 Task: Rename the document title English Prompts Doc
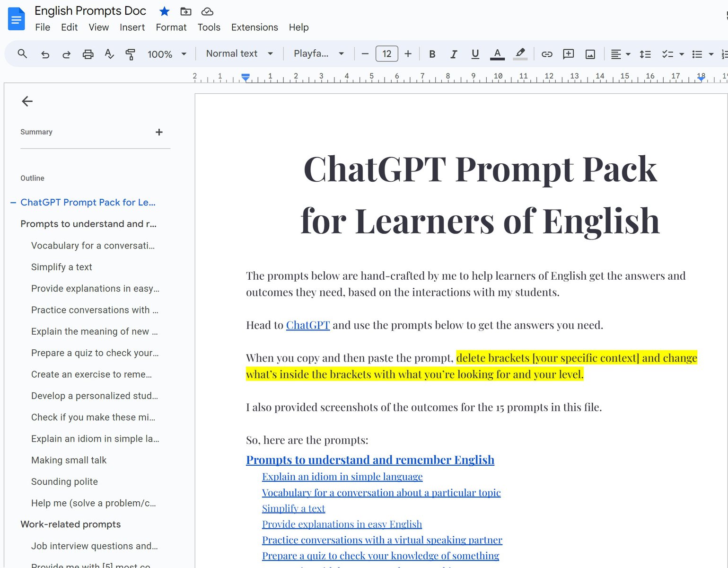click(90, 11)
